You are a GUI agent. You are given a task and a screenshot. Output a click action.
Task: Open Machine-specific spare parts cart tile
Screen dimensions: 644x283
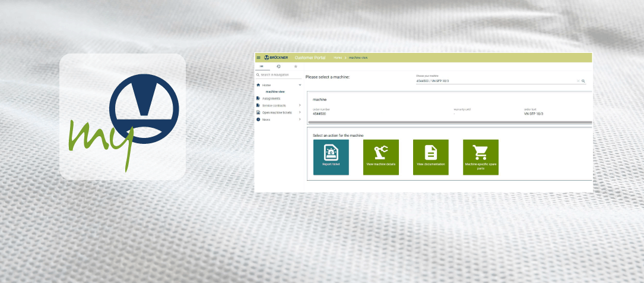[481, 157]
